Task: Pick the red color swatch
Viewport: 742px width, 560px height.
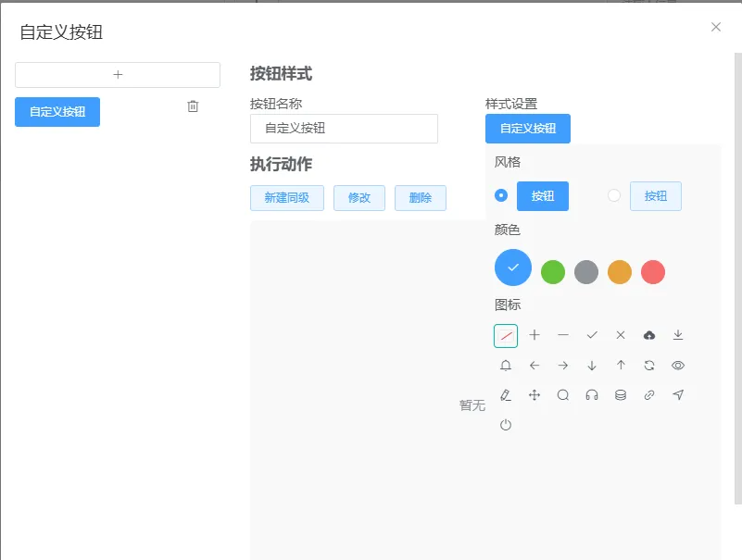Action: 653,272
